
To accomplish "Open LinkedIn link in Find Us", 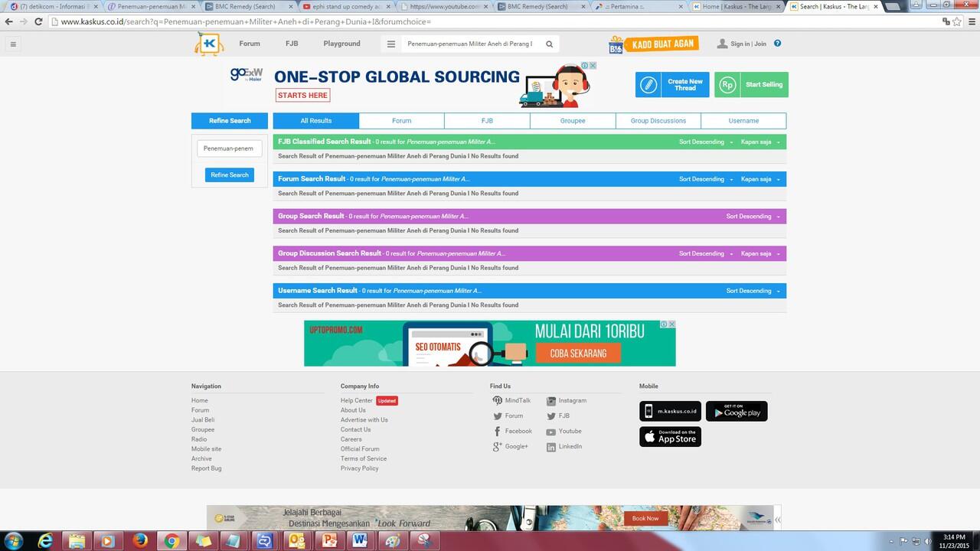I will tap(563, 446).
